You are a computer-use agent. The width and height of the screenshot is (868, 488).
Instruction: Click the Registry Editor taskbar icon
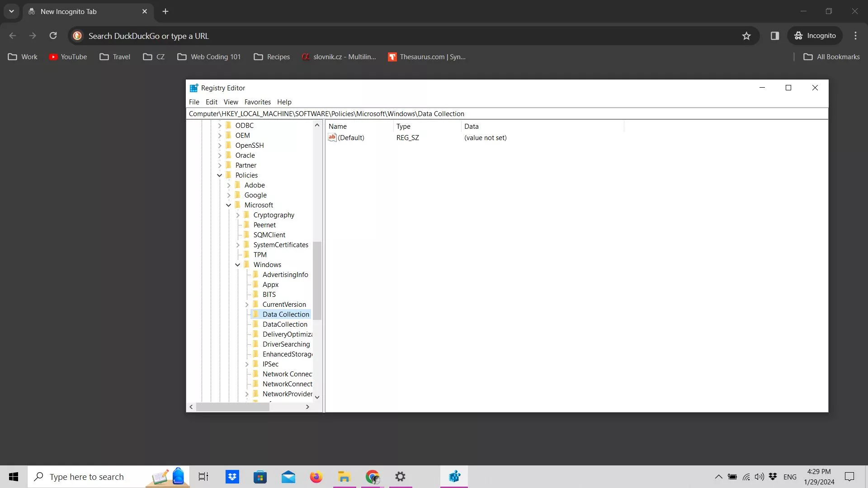(454, 477)
